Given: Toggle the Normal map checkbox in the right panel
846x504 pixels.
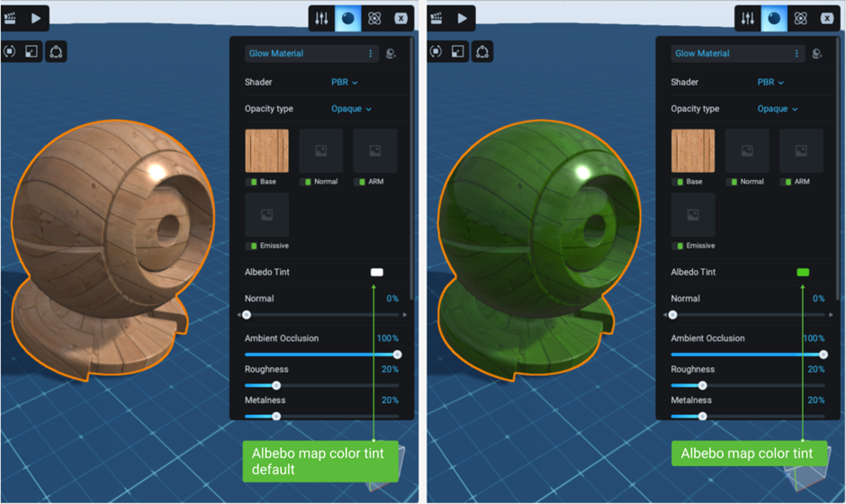Looking at the screenshot, I should pos(733,182).
